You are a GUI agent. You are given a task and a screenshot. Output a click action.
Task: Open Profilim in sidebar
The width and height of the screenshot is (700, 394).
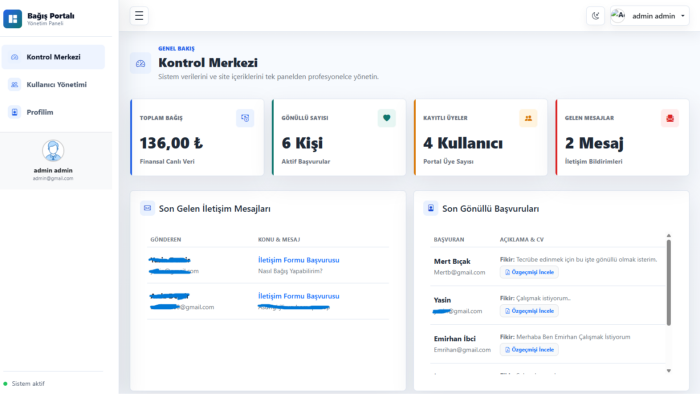[x=53, y=112]
